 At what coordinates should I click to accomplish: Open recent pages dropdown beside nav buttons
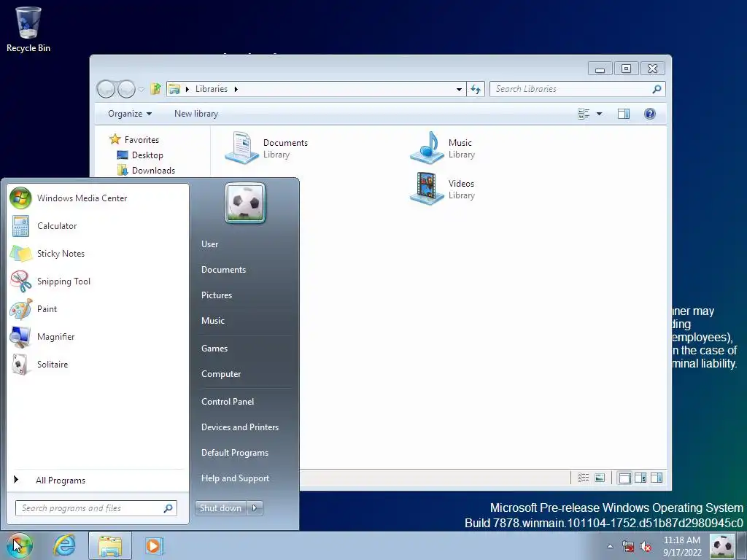tap(141, 89)
